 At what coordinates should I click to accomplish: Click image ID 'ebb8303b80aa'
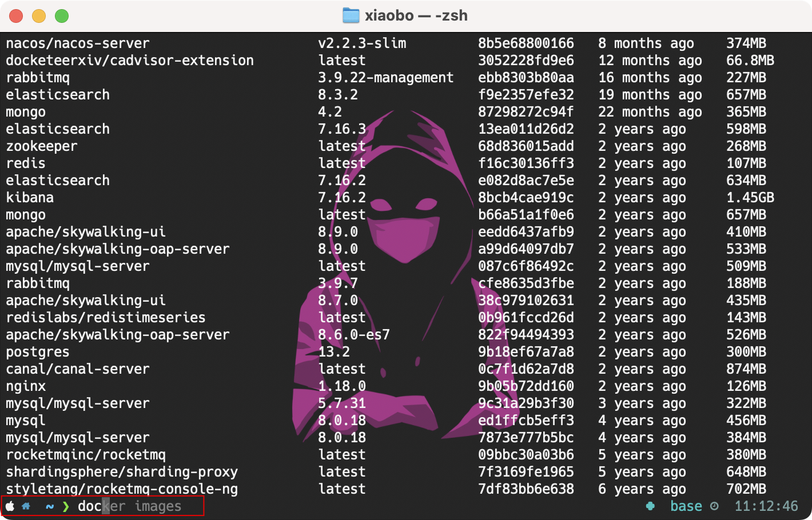526,78
